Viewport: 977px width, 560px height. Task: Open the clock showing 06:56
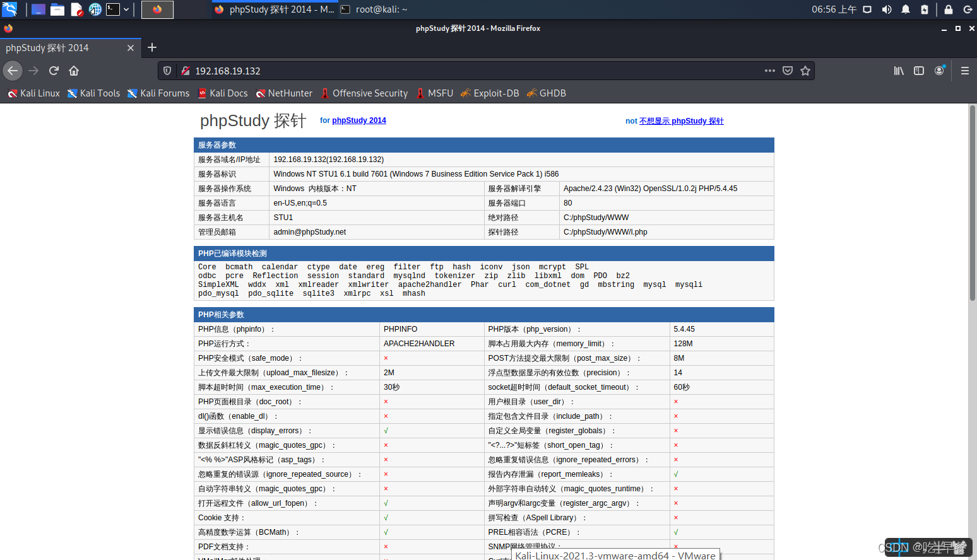coord(834,9)
